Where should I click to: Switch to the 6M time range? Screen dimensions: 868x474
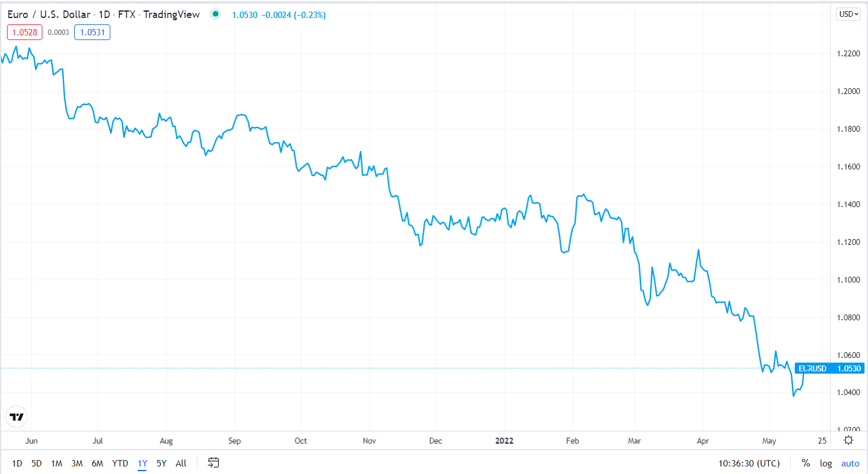(x=98, y=463)
